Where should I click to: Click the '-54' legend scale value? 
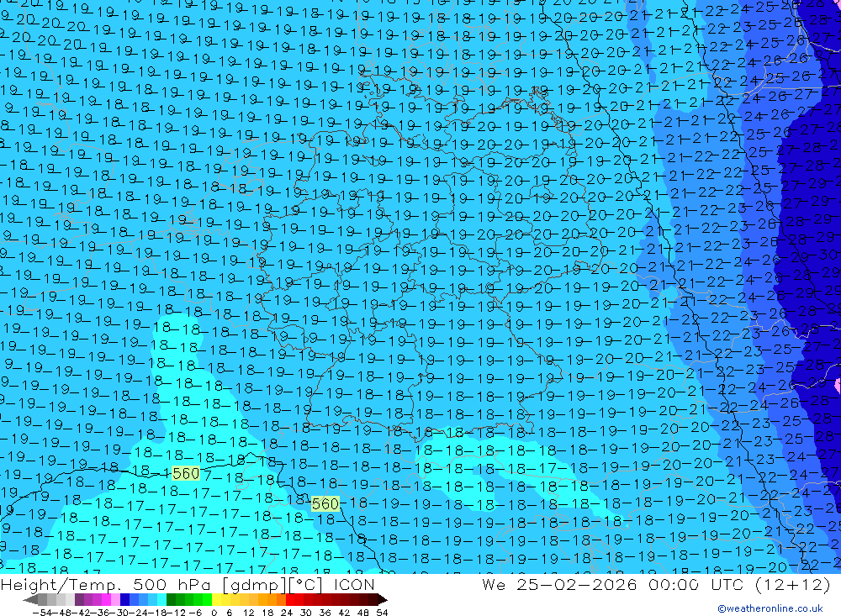tap(43, 613)
